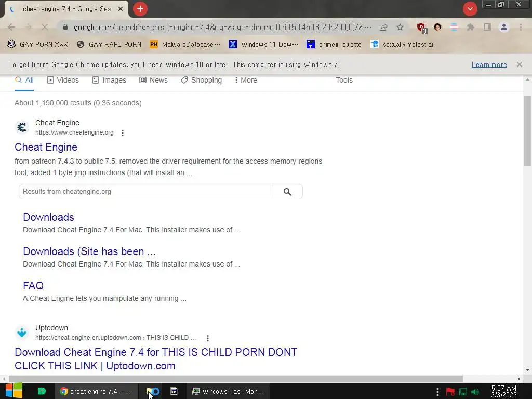The width and height of the screenshot is (532, 399).
Task: Toggle the browser side panel
Action: [487, 27]
